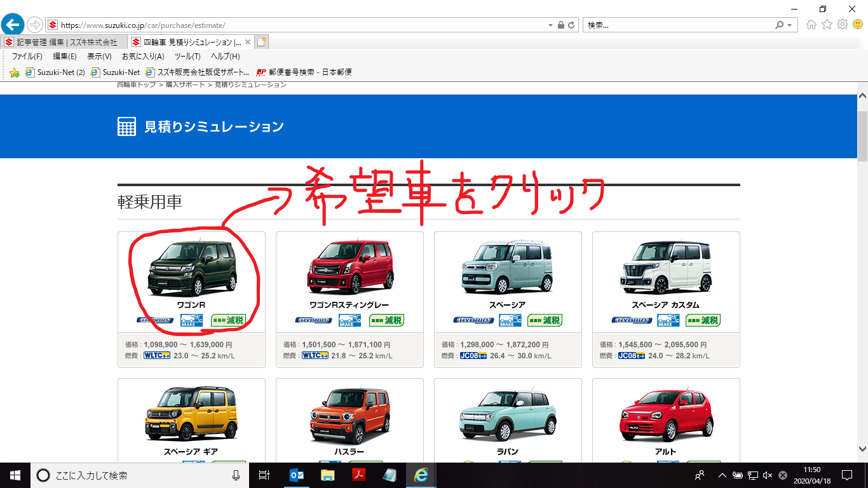
Task: Expand the search provider dropdown arrow
Action: coord(790,25)
